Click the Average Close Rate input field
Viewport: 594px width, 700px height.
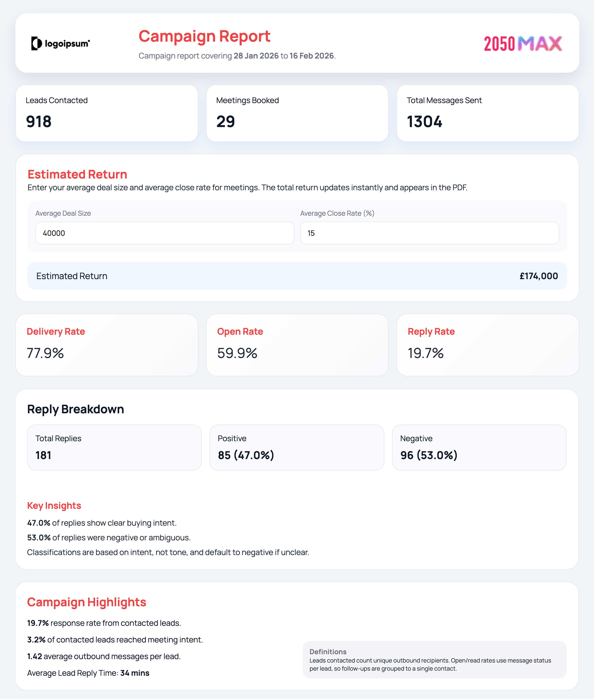point(429,233)
